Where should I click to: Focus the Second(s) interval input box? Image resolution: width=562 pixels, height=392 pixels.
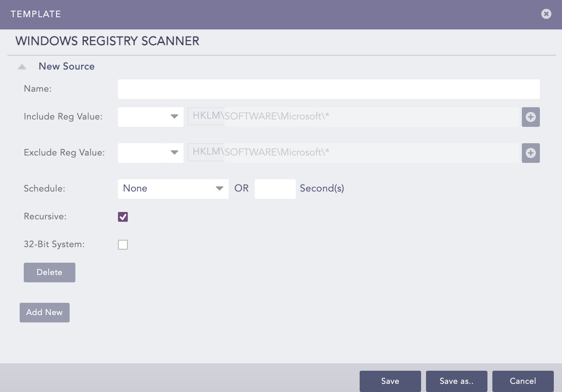275,189
